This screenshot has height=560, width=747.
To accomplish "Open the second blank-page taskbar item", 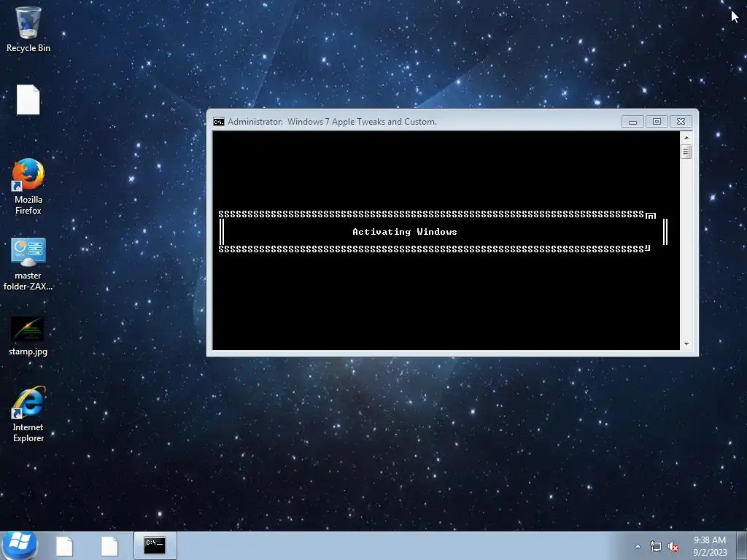I will pos(109,546).
